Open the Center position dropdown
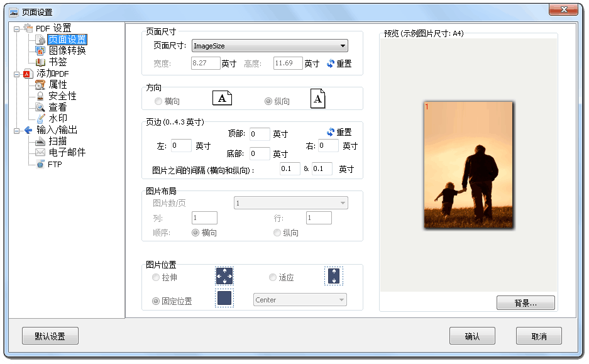Viewport: 589px width, 364px height. (300, 300)
